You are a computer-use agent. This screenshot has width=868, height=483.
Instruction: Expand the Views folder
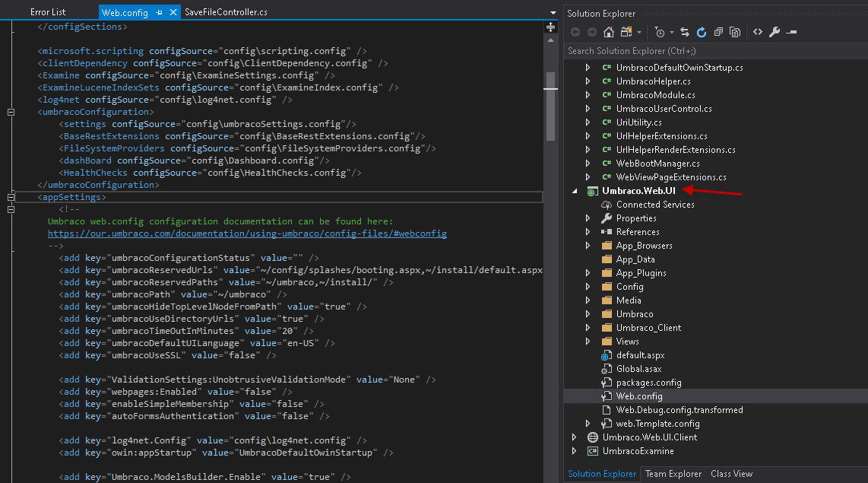coord(588,342)
